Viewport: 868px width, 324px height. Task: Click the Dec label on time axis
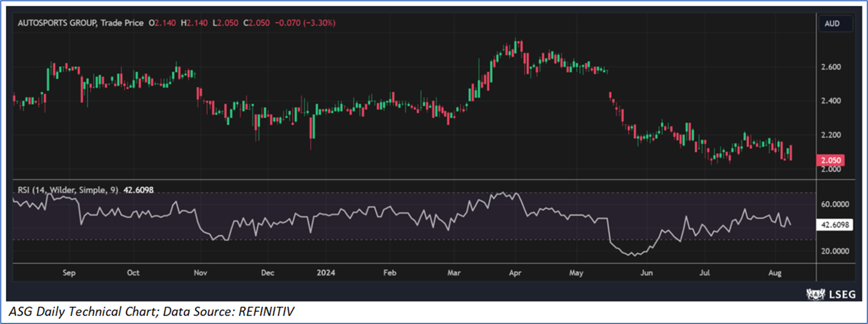tap(268, 273)
